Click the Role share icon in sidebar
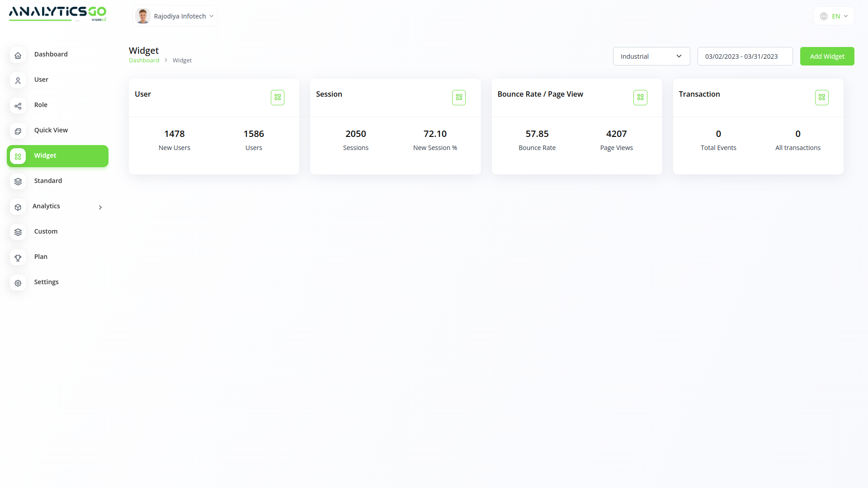The image size is (868, 488). pyautogui.click(x=18, y=106)
